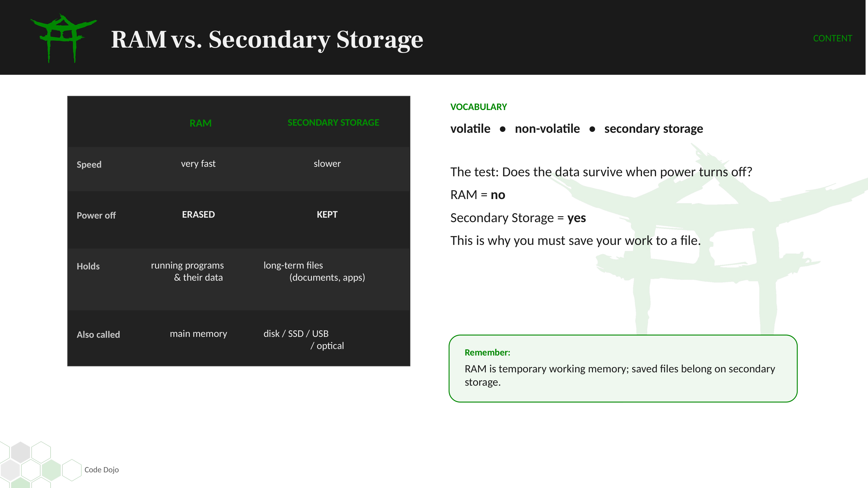868x488 pixels.
Task: Click 'This is why you must save your work'
Action: (x=575, y=240)
